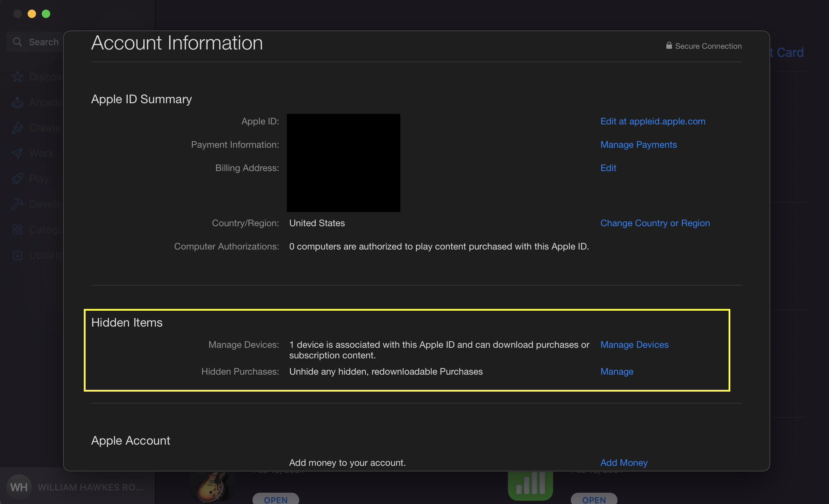The height and width of the screenshot is (504, 829).
Task: Open the Manage Payments link
Action: [638, 145]
